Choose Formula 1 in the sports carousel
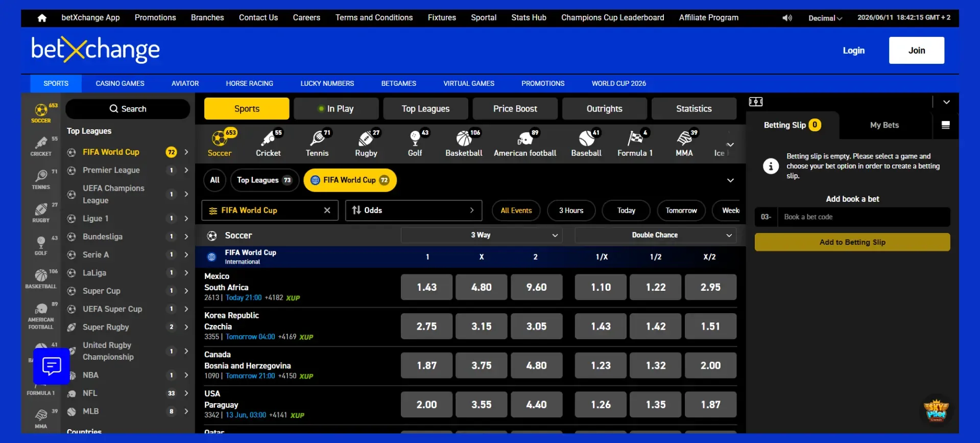 (635, 143)
